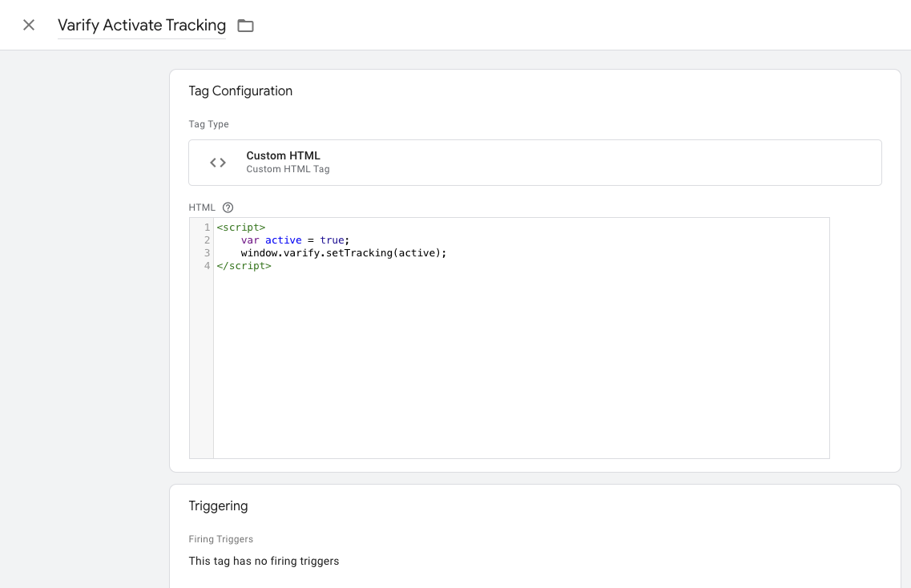Click the closing </script> code line
Viewport: 911px width, 588px height.
click(244, 265)
